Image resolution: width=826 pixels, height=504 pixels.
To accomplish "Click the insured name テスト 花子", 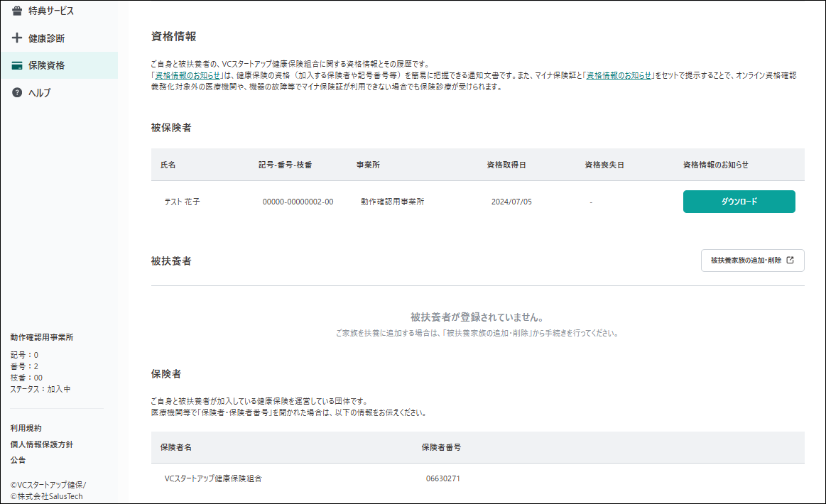I will 182,202.
